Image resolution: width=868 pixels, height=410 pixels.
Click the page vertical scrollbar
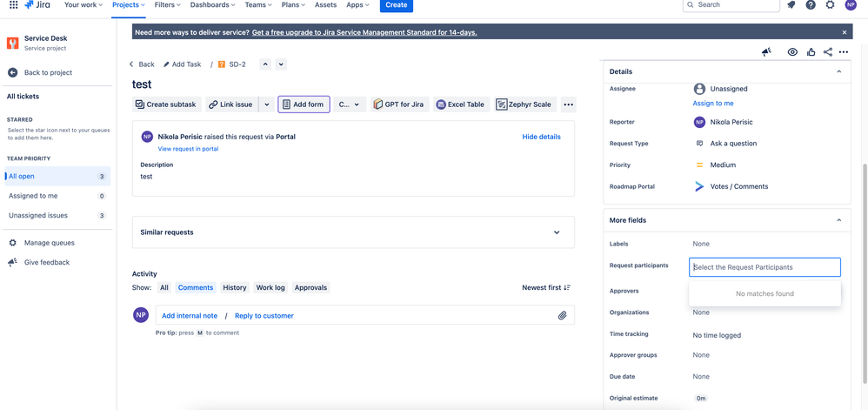(x=865, y=272)
